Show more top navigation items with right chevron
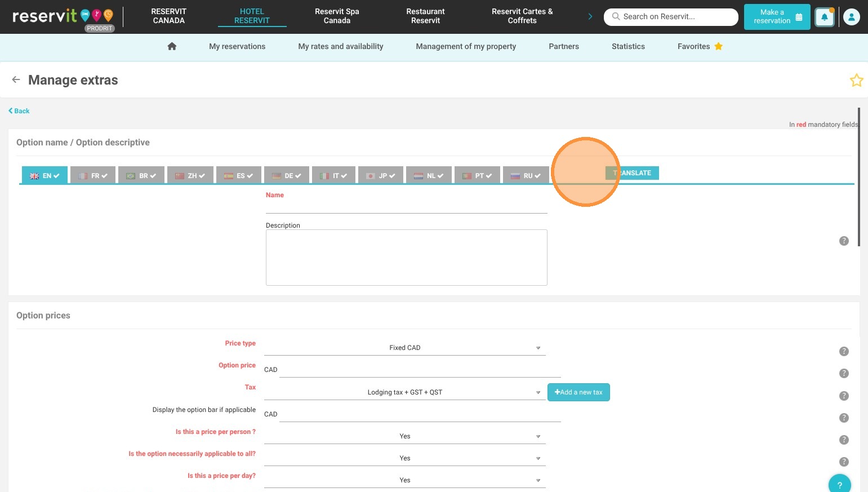The width and height of the screenshot is (868, 492). [x=590, y=16]
